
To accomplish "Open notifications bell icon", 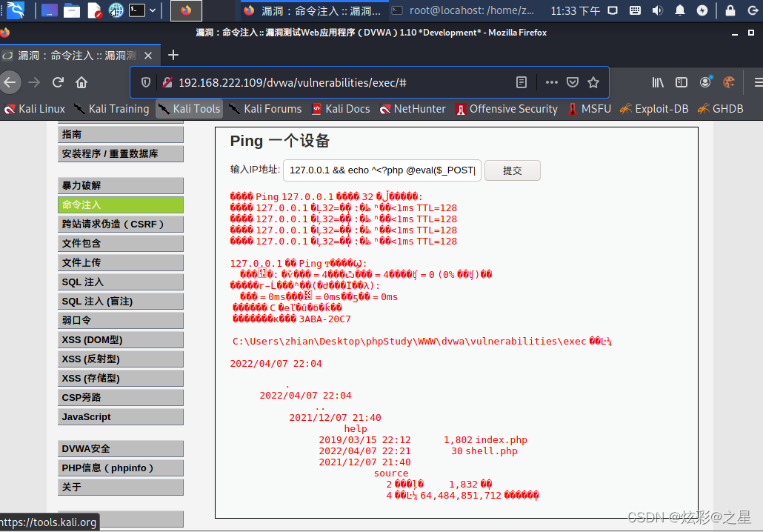I will click(x=680, y=10).
